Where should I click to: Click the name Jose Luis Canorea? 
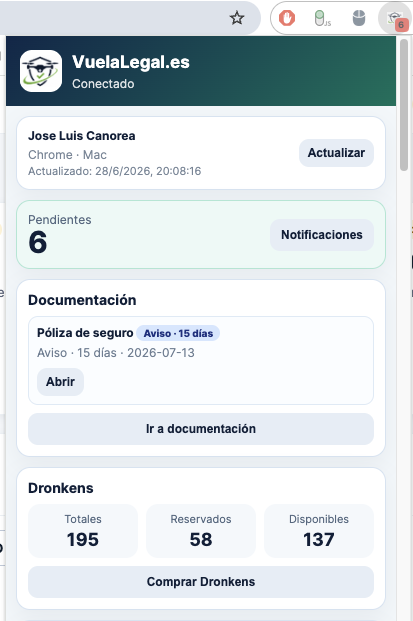(82, 136)
